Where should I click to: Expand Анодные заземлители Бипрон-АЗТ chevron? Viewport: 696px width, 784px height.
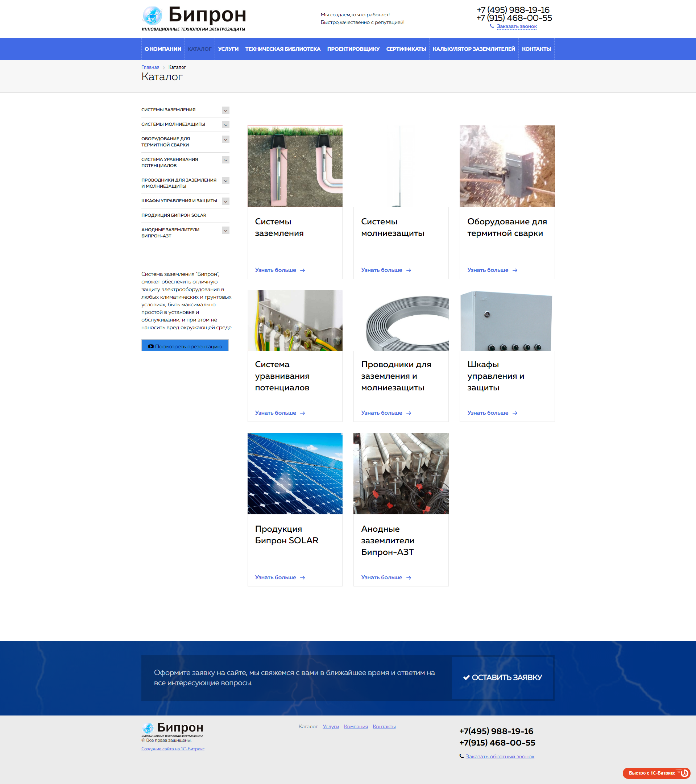(225, 231)
